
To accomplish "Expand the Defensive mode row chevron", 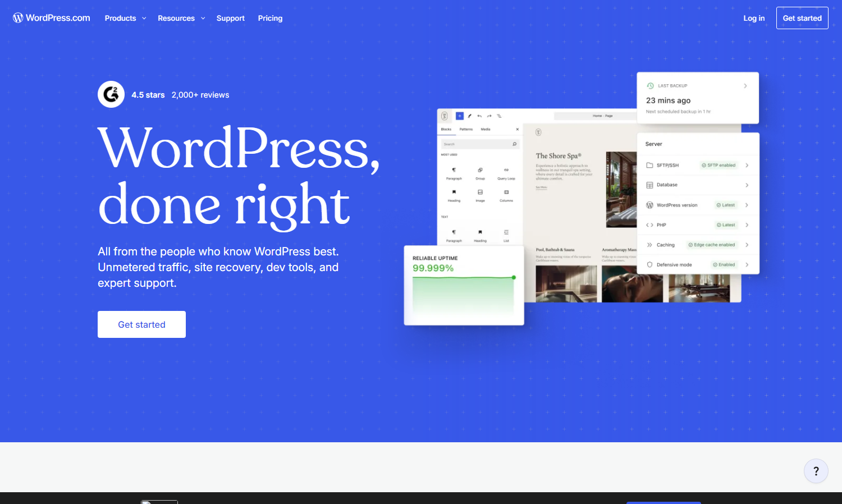I will click(x=747, y=264).
